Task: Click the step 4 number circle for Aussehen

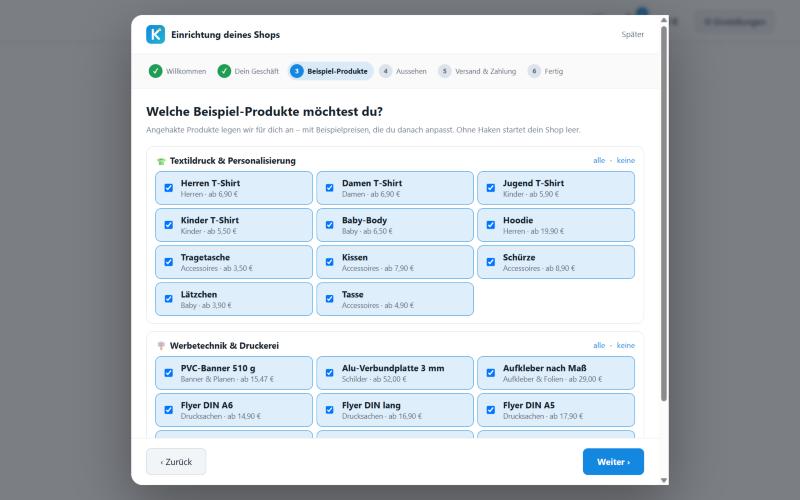Action: pos(386,71)
